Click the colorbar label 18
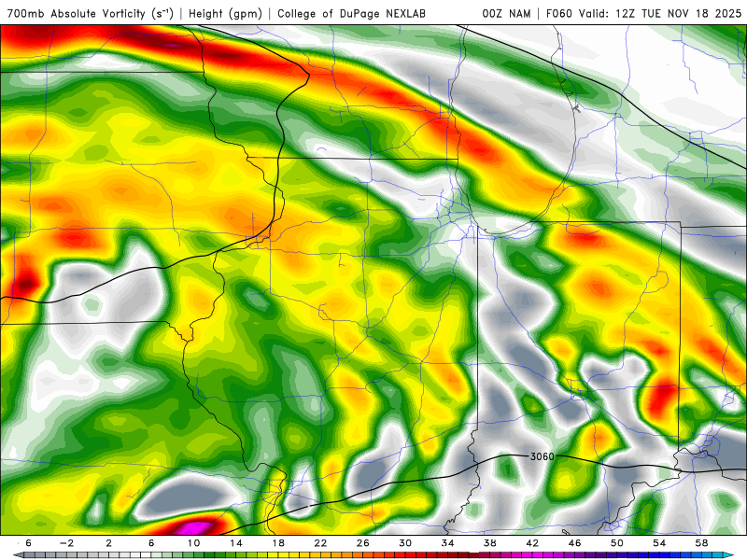This screenshot has height=560, width=747. click(x=278, y=543)
